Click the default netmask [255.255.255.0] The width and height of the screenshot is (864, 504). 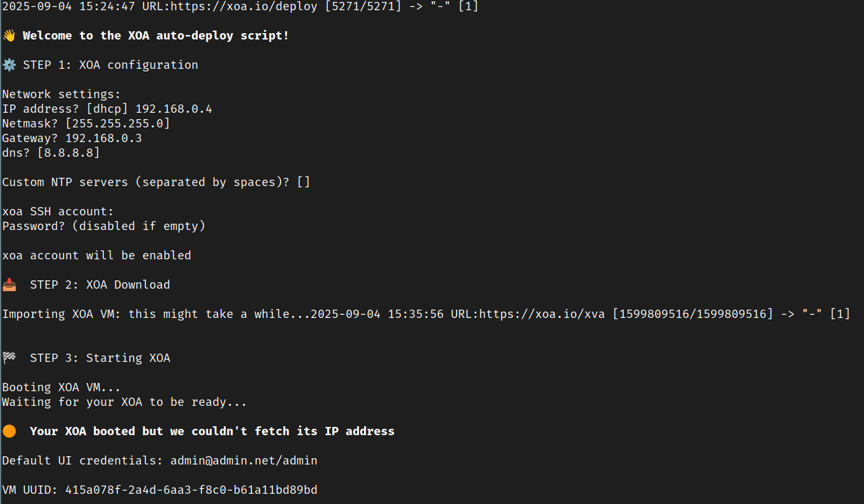[x=117, y=124]
